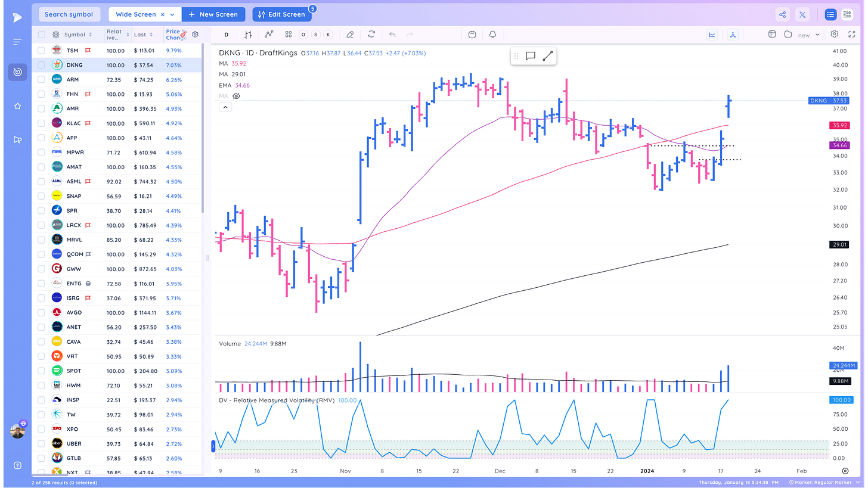Check the UBER row checkbox
This screenshot has height=488, width=868.
point(41,443)
